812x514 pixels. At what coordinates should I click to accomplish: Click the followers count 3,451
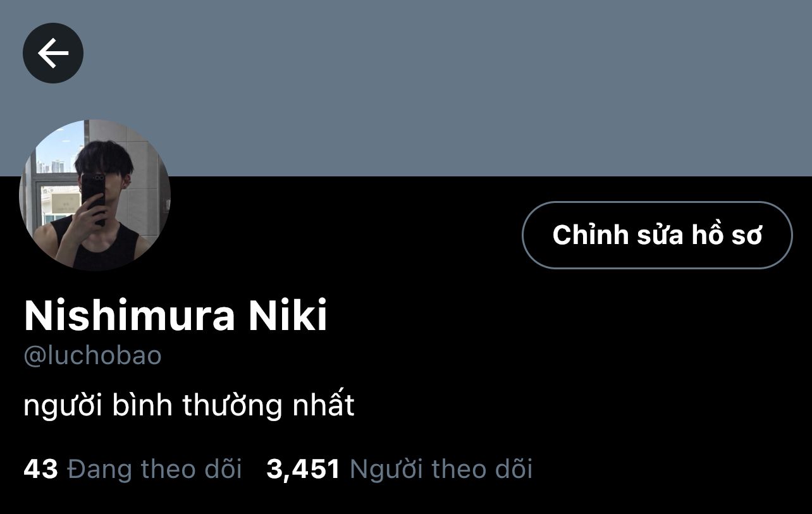[x=304, y=469]
